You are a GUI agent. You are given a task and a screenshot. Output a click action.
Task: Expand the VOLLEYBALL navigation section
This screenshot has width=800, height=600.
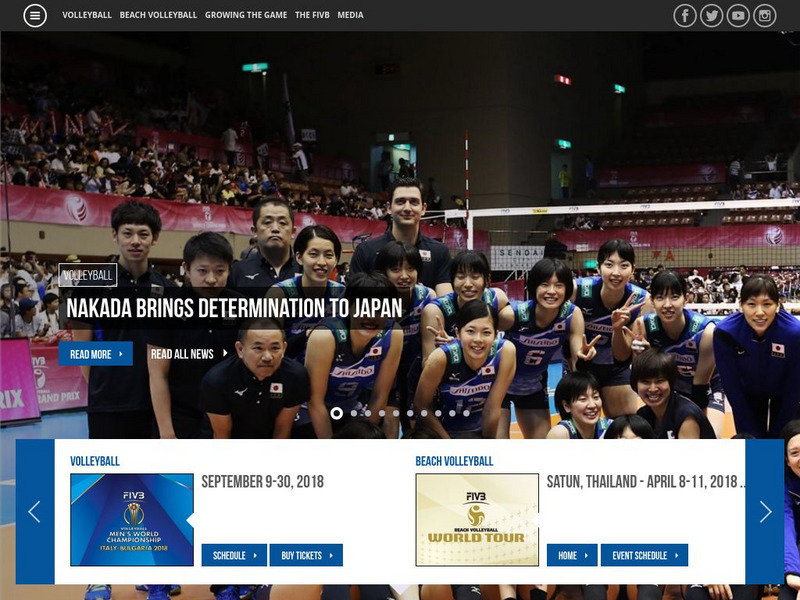pos(87,15)
